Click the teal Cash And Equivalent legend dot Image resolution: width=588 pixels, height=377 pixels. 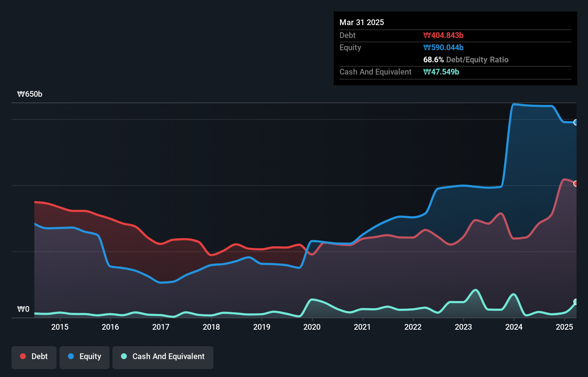[x=123, y=356]
